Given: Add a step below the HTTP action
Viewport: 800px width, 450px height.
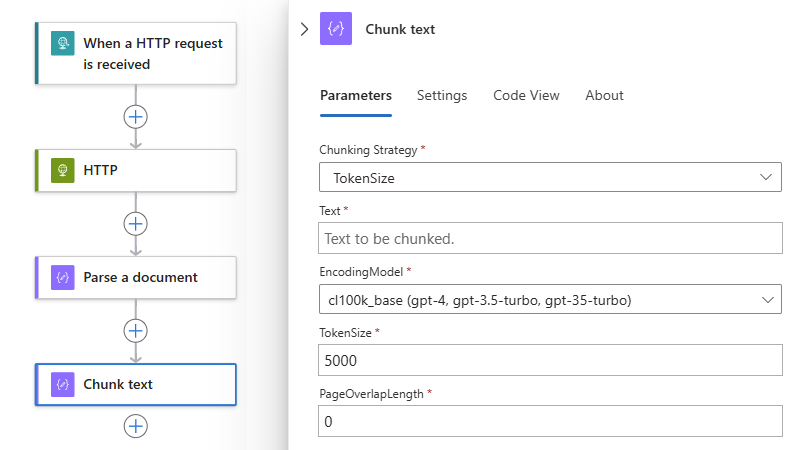Looking at the screenshot, I should 135,223.
